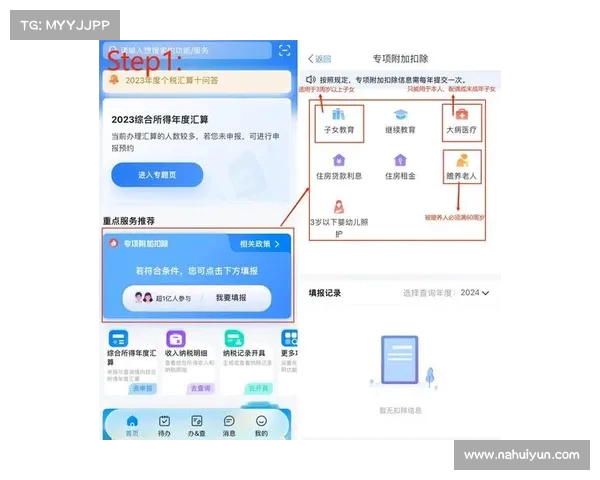Click 进入专题页 button
This screenshot has height=480, width=600.
click(x=156, y=175)
